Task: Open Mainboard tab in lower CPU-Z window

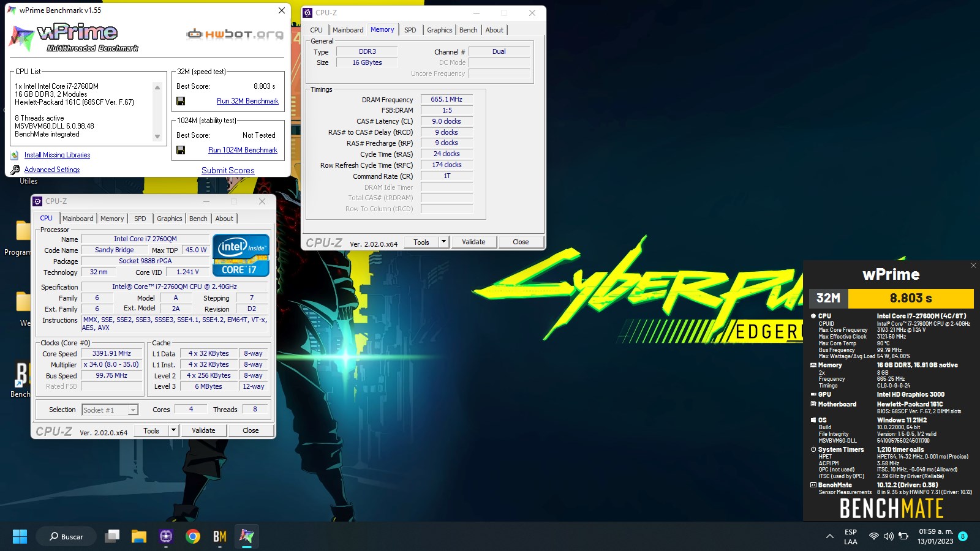Action: (78, 219)
